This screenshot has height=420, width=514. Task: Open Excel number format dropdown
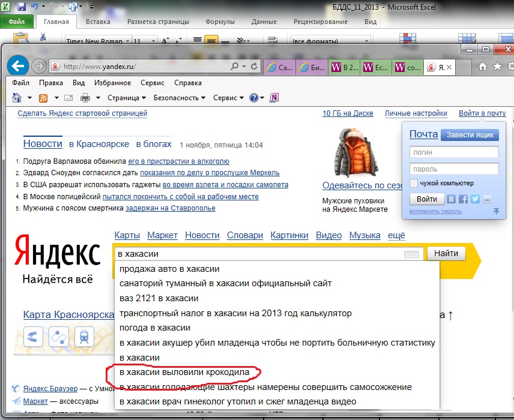coord(366,41)
